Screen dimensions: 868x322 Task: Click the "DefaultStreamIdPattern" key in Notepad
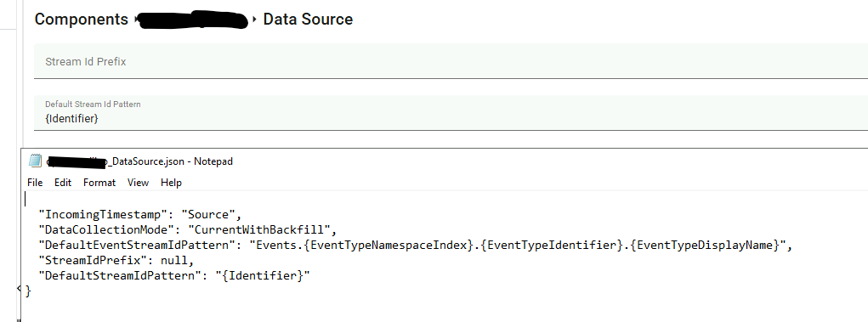[120, 275]
